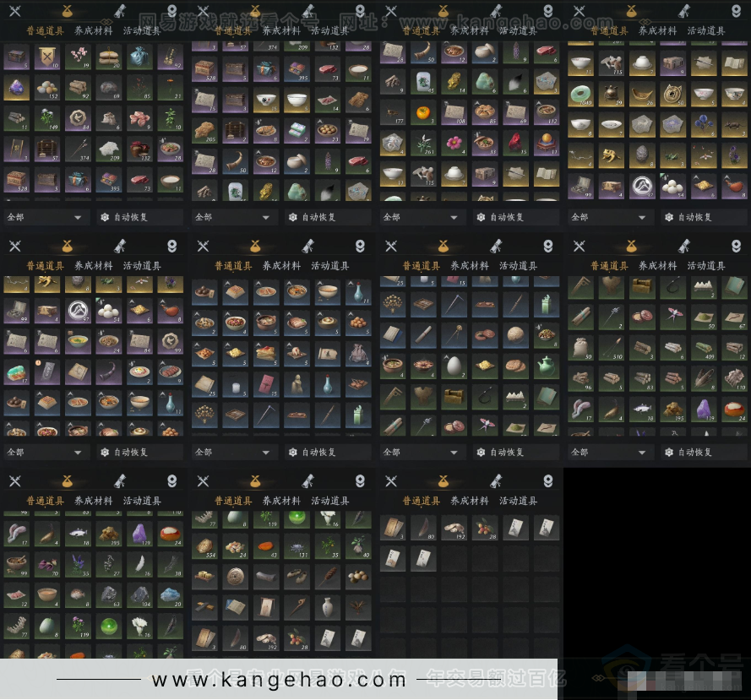Select the round bronze coin item

[236, 577]
